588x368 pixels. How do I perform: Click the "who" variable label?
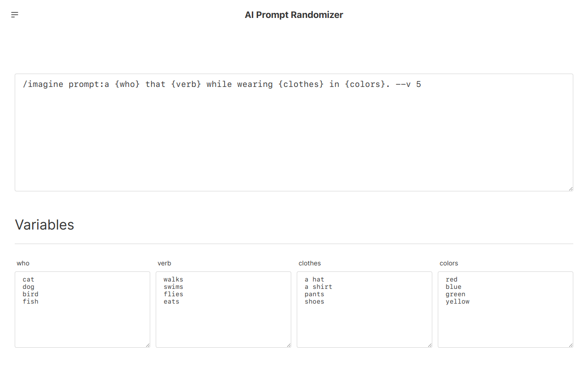point(23,263)
